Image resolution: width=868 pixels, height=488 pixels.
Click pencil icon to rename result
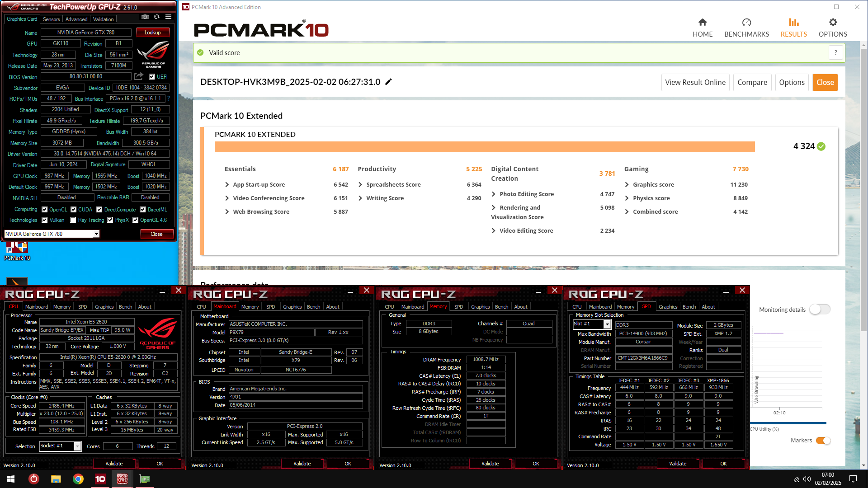(388, 82)
